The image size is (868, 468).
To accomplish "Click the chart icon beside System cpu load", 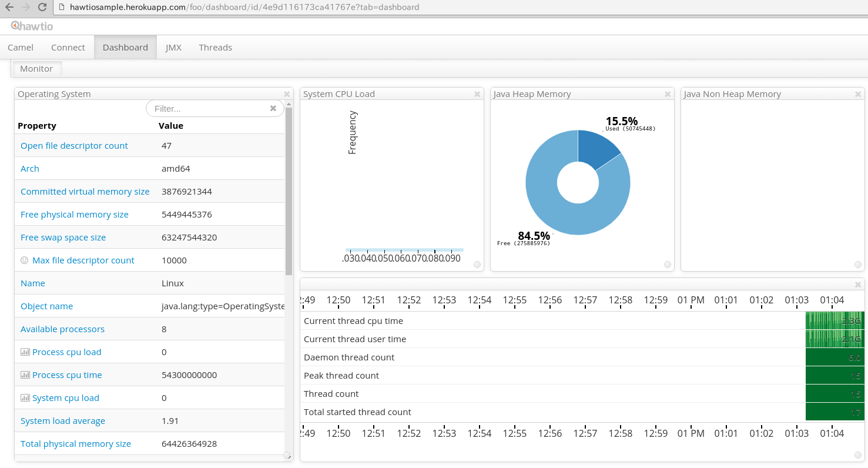I will click(25, 397).
